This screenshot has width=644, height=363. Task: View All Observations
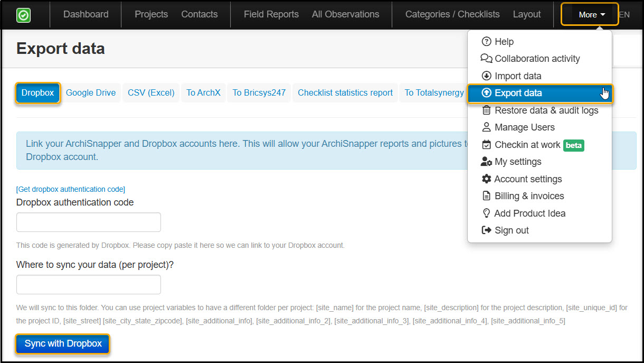pos(346,14)
